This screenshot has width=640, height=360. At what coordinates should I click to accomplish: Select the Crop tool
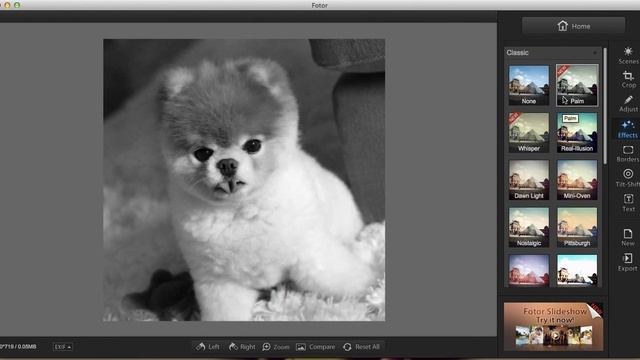pos(628,80)
